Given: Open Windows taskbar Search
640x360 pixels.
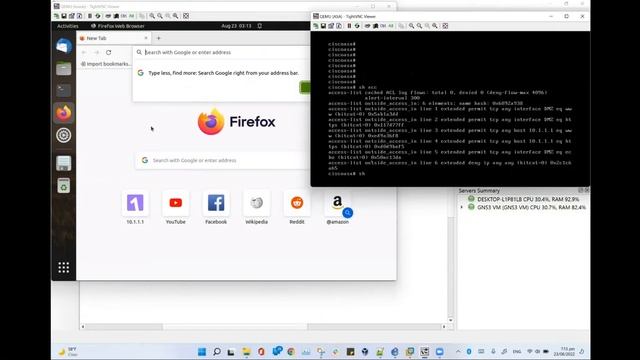Looking at the screenshot, I should click(x=217, y=352).
